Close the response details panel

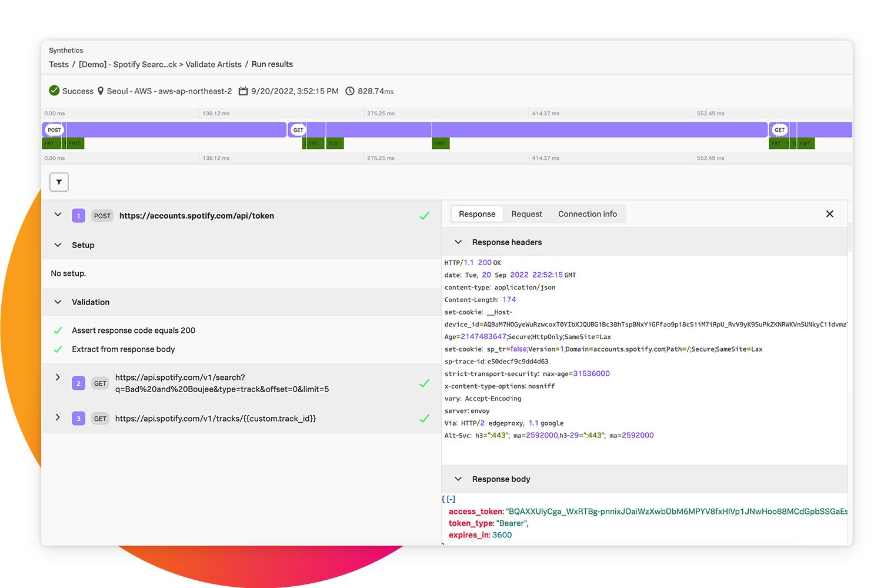pyautogui.click(x=829, y=214)
